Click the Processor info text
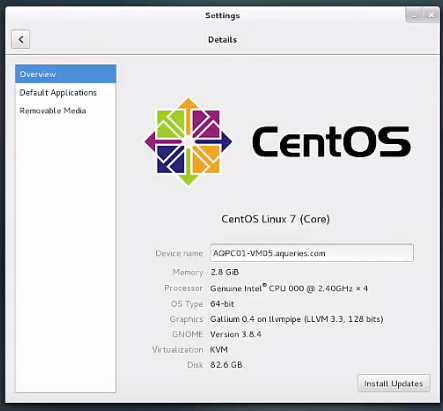443x411 pixels. coord(289,288)
